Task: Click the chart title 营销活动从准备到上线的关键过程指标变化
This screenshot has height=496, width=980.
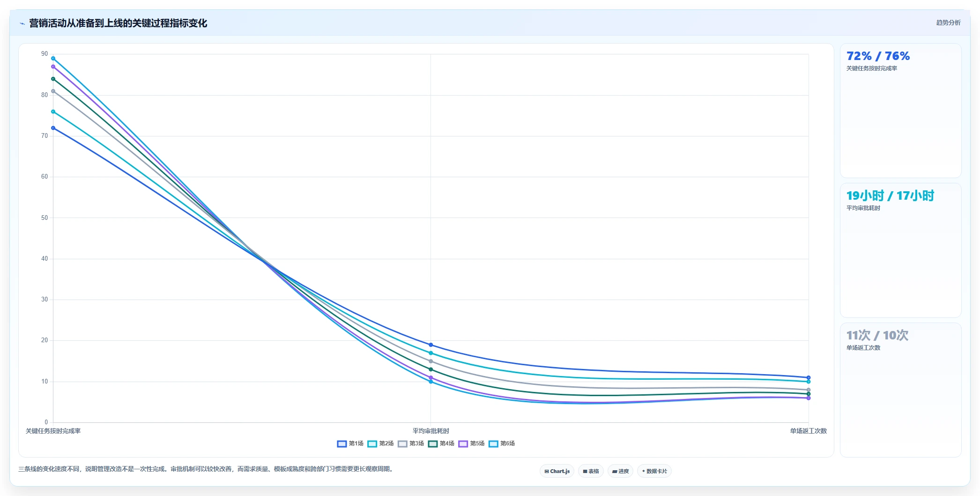Action: tap(118, 23)
